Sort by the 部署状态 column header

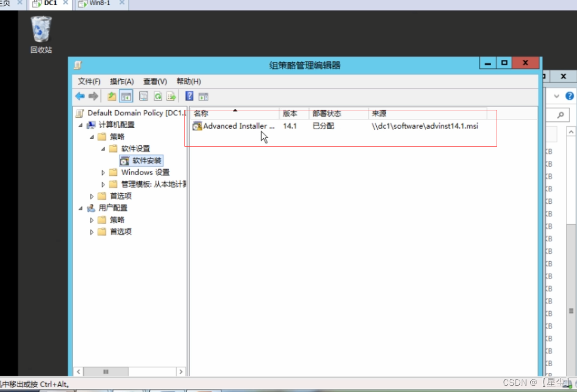(x=338, y=114)
